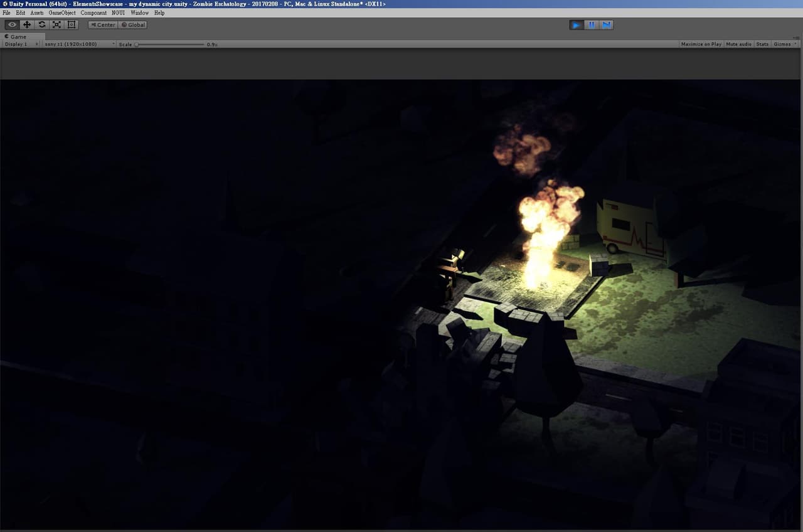Stop play mode with Play button
Image resolution: width=803 pixels, height=532 pixels.
[577, 24]
